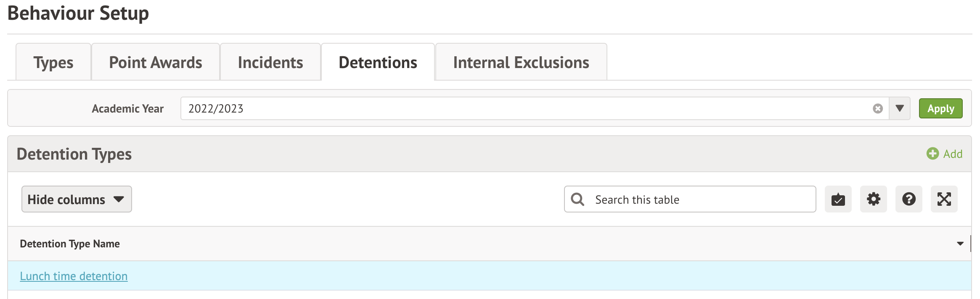Switch to the Point Awards tab
Viewport: 980px width, 299px height.
pos(156,63)
